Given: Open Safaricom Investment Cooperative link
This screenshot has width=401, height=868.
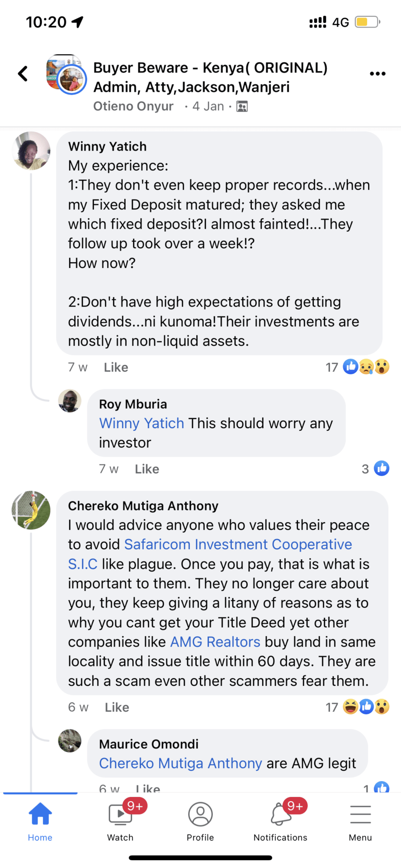Looking at the screenshot, I should [x=238, y=544].
